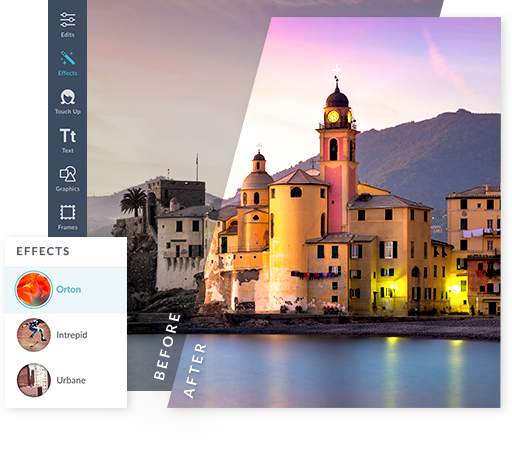Select the Text tool icon
The image size is (512, 450).
[68, 136]
